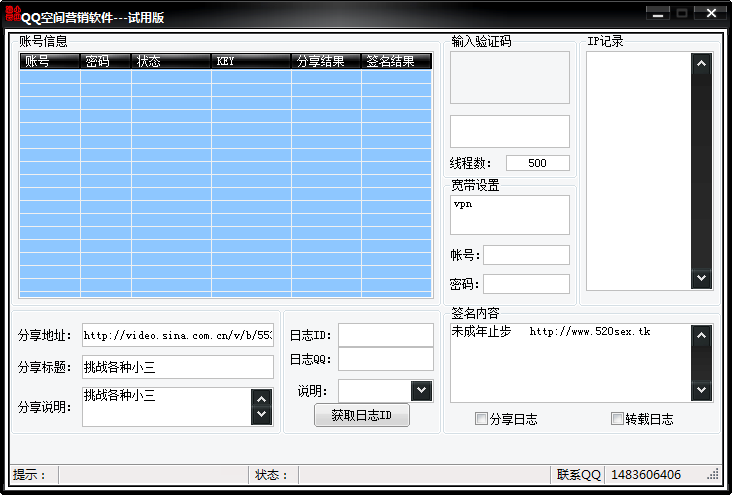Sort by the 账号 column header
Image resolution: width=732 pixels, height=495 pixels.
(50, 61)
